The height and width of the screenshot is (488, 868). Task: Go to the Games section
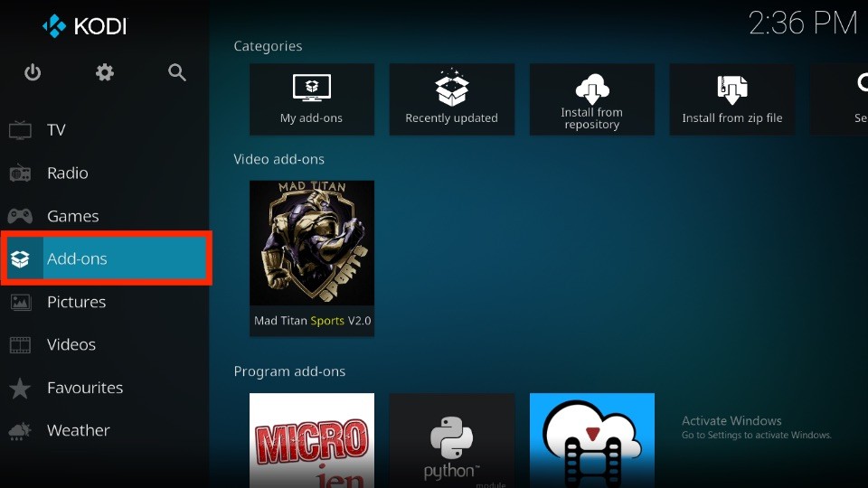[x=73, y=216]
